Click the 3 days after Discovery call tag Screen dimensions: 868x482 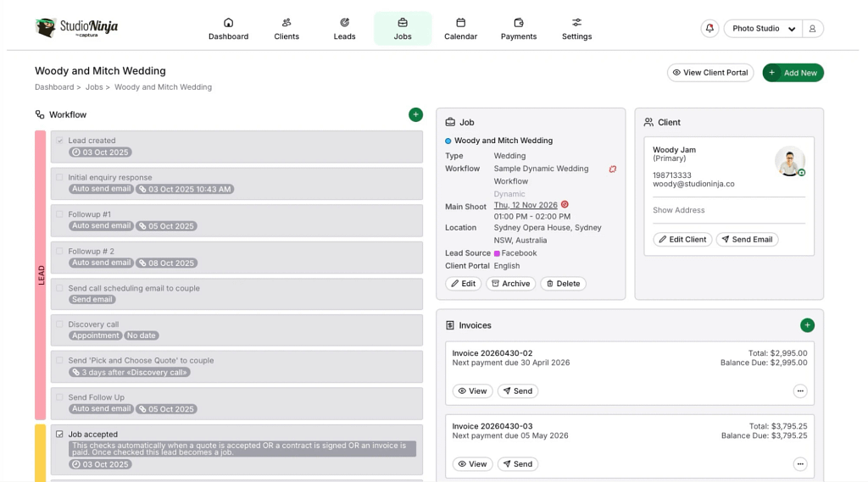click(130, 373)
